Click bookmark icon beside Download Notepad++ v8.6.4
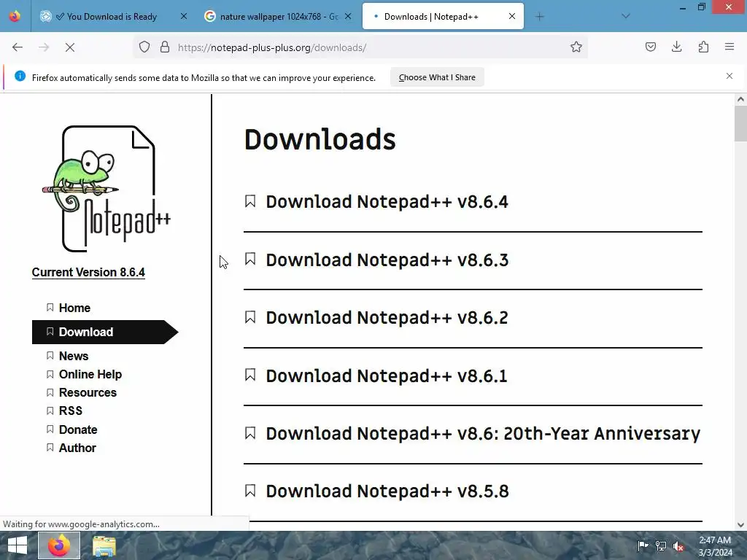747x560 pixels. pyautogui.click(x=250, y=201)
